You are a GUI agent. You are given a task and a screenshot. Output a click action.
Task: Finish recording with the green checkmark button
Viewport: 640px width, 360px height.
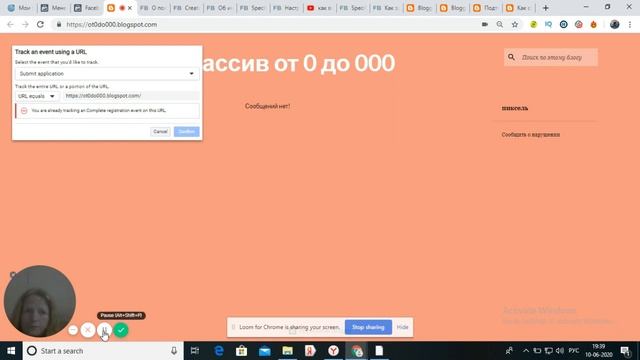coord(121,330)
